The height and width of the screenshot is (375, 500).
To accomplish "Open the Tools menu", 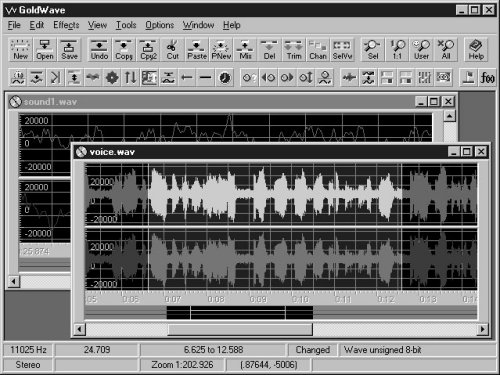I will [126, 25].
